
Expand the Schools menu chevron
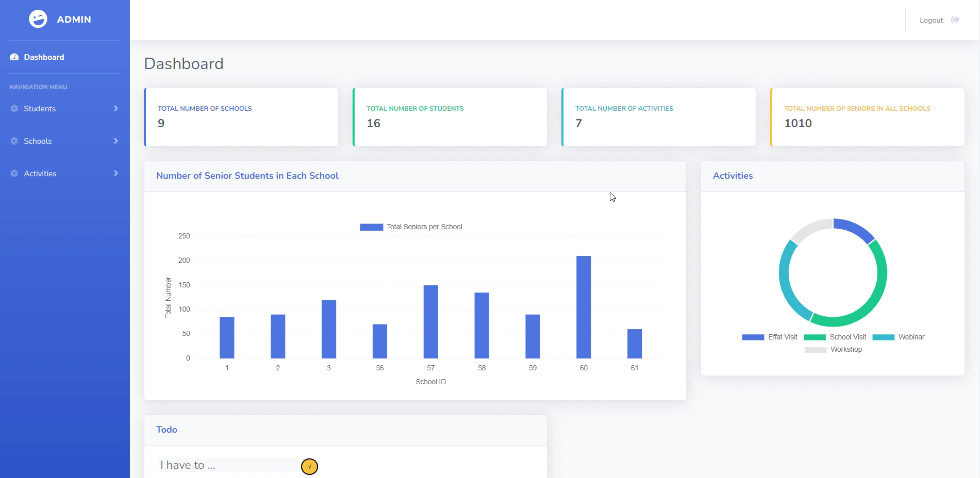116,141
